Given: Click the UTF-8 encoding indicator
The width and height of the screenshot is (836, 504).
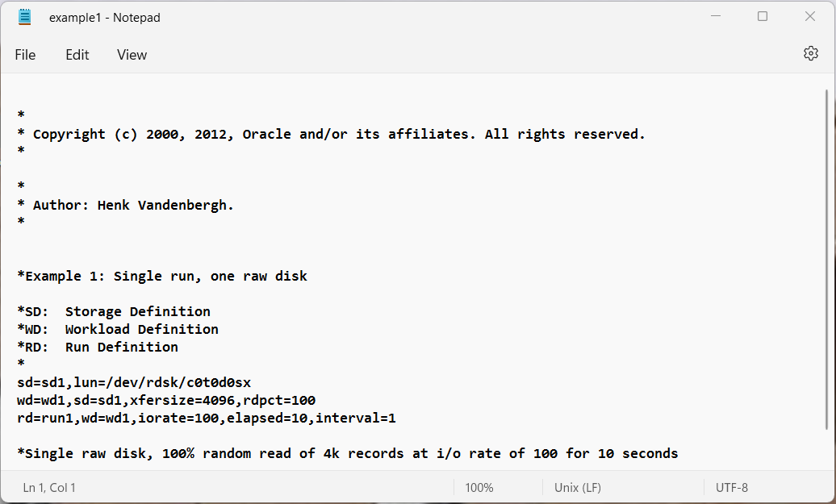Looking at the screenshot, I should (x=731, y=488).
